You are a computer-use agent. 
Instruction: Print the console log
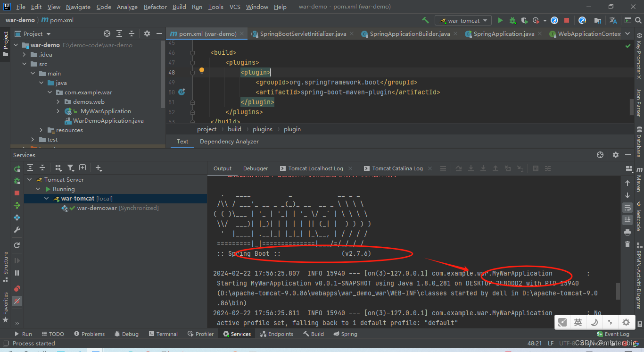coord(627,232)
